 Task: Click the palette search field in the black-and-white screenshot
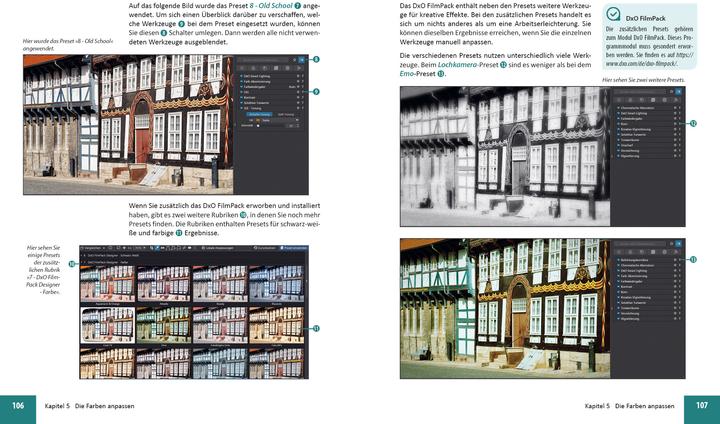[640, 91]
